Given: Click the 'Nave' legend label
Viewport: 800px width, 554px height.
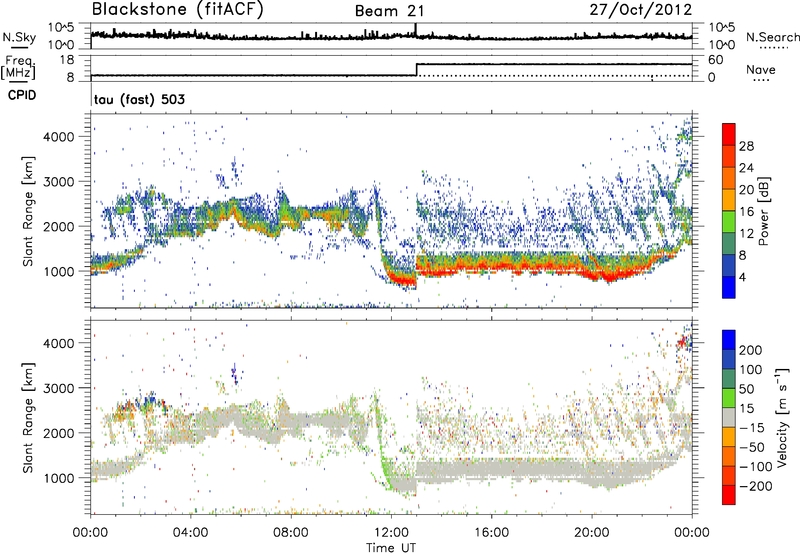Looking at the screenshot, I should point(760,69).
